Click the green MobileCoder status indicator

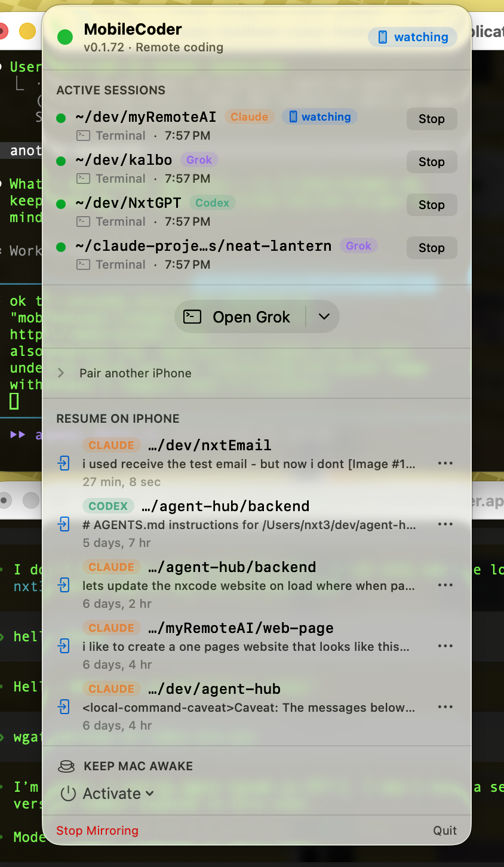click(x=65, y=37)
